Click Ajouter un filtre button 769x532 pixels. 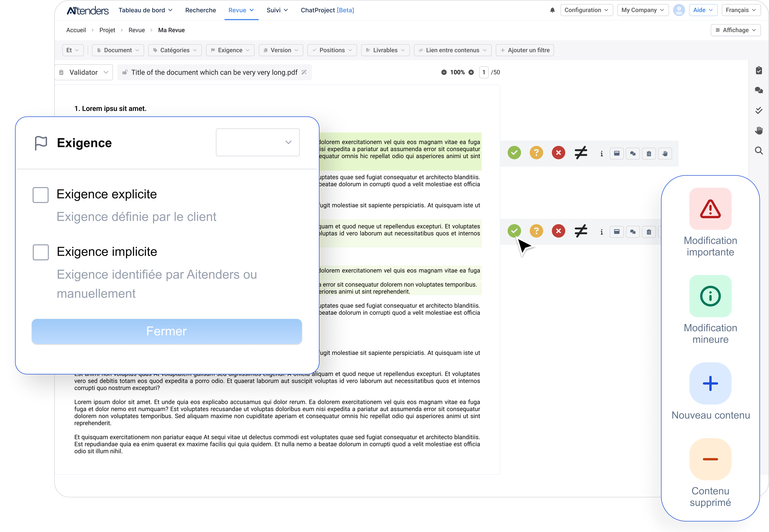click(524, 50)
